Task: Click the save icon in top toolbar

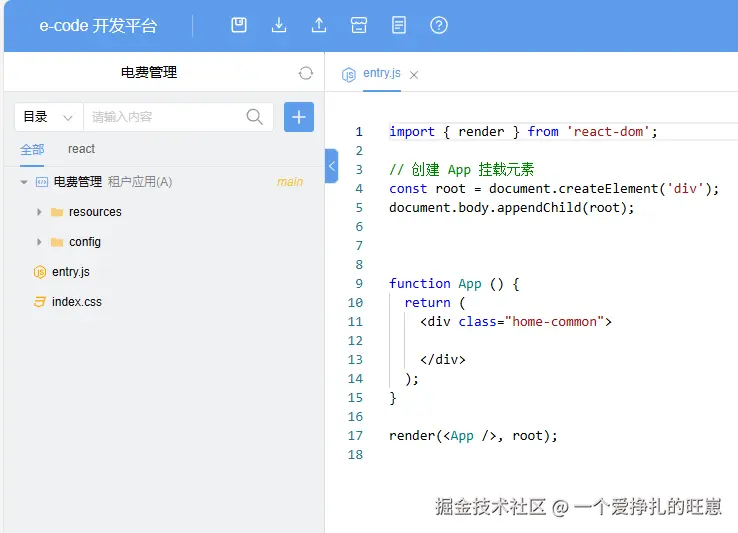Action: click(239, 25)
